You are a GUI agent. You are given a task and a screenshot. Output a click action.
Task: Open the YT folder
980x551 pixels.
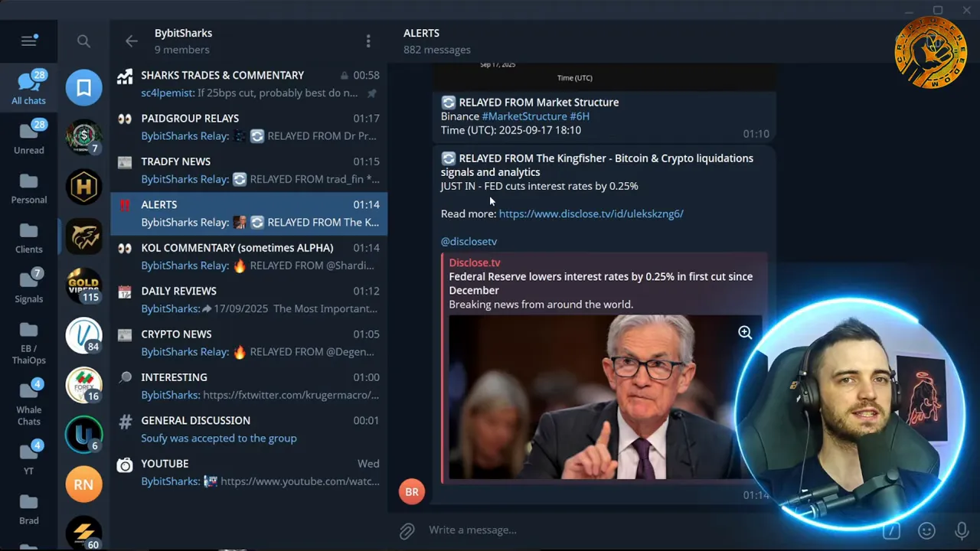[x=29, y=458]
